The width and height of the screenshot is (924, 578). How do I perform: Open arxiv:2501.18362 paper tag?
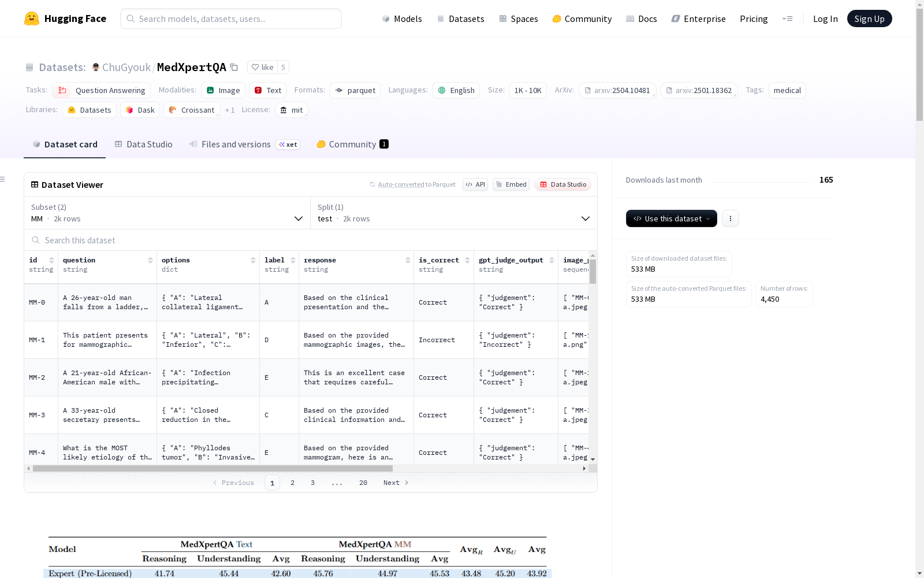(x=699, y=90)
